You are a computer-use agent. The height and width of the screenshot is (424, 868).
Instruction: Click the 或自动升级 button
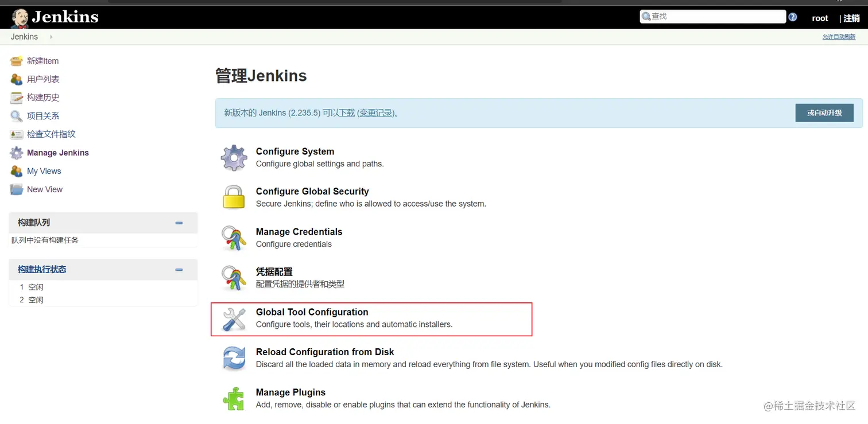pyautogui.click(x=824, y=113)
